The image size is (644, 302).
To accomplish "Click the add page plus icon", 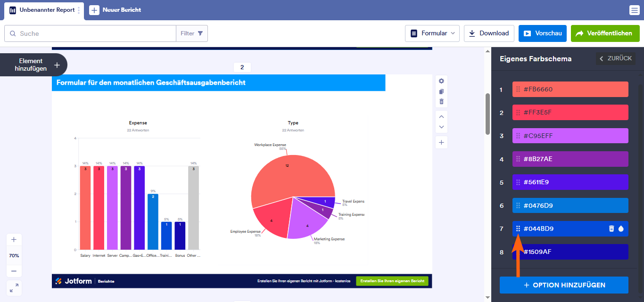I will coord(441,142).
